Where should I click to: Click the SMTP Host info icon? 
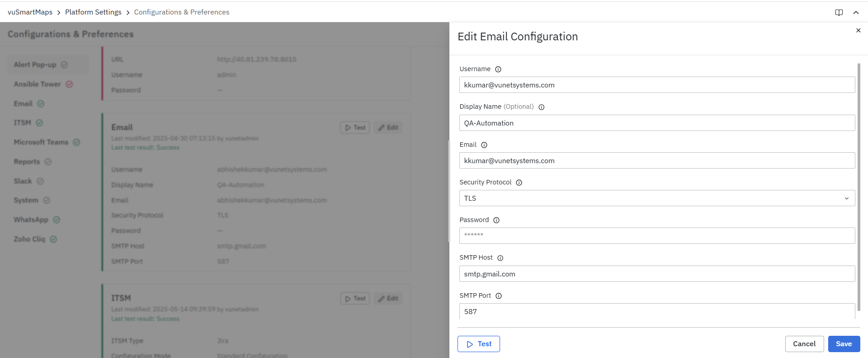pos(500,258)
